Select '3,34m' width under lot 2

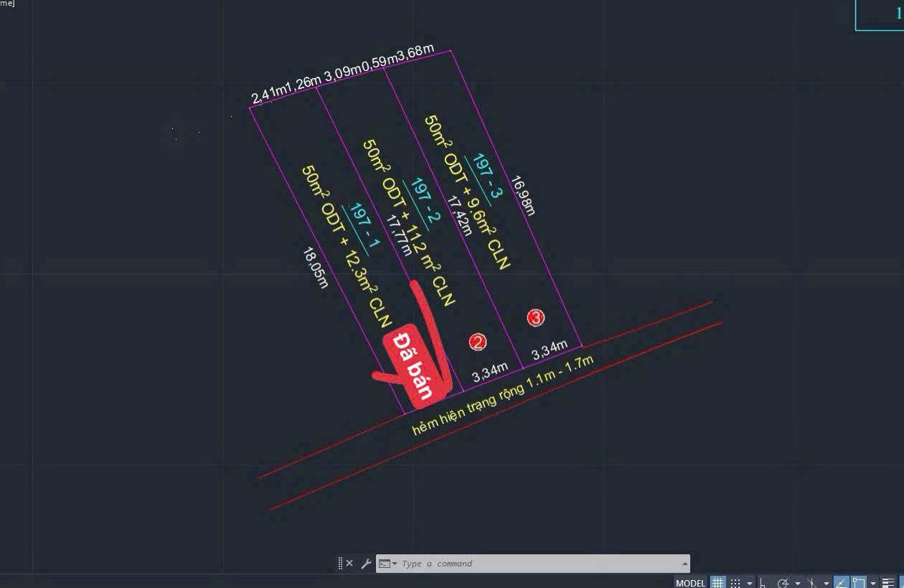(x=490, y=372)
